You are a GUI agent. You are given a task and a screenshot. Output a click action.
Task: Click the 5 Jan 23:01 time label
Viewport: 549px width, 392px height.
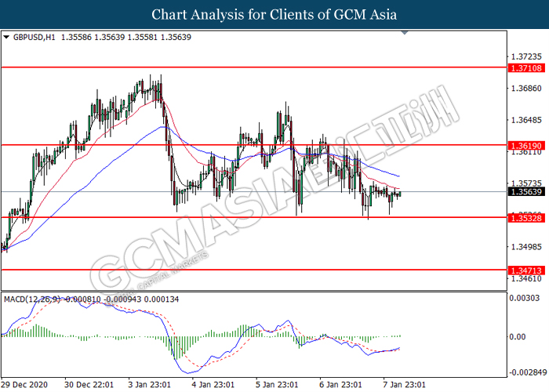click(x=277, y=384)
